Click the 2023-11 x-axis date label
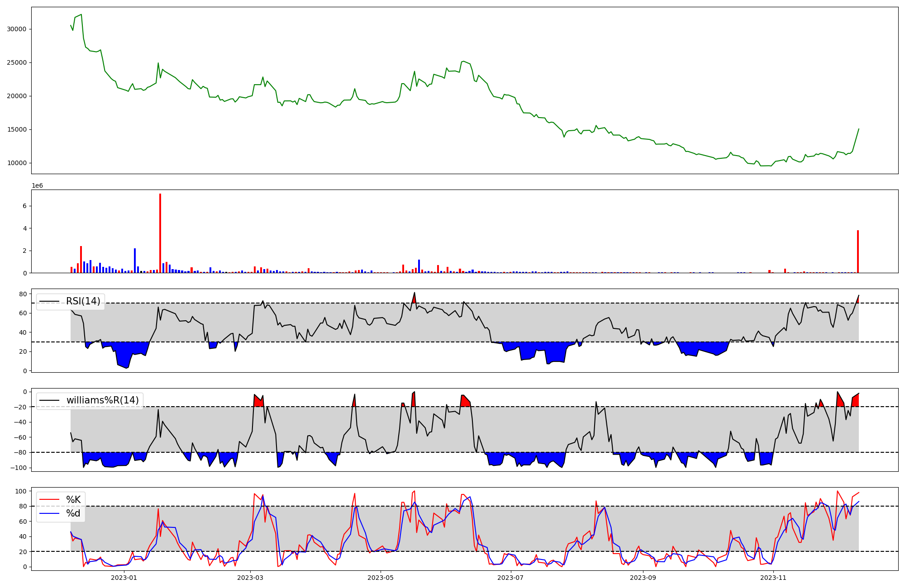This screenshot has width=905, height=588. [x=773, y=578]
